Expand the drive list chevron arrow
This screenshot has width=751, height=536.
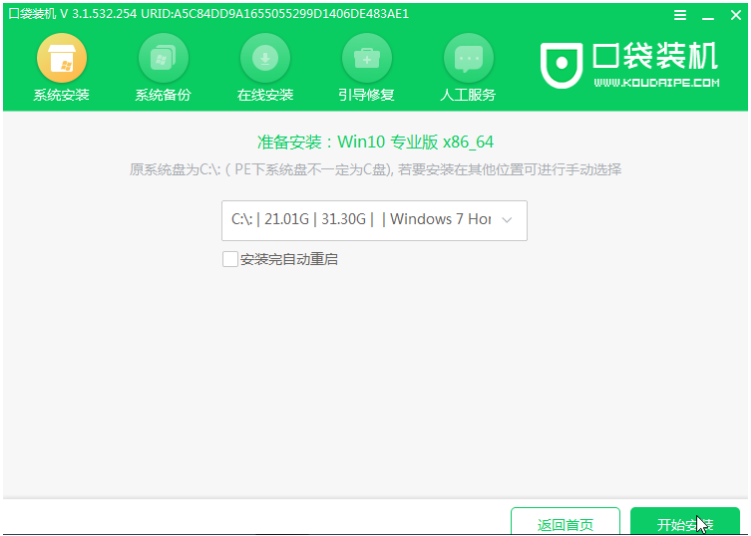tap(507, 220)
